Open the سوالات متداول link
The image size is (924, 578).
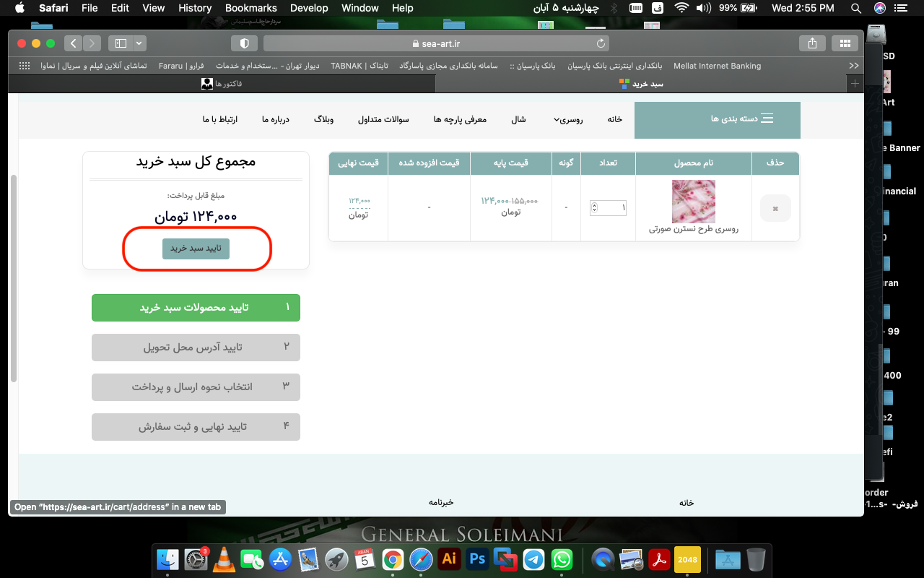pos(383,119)
